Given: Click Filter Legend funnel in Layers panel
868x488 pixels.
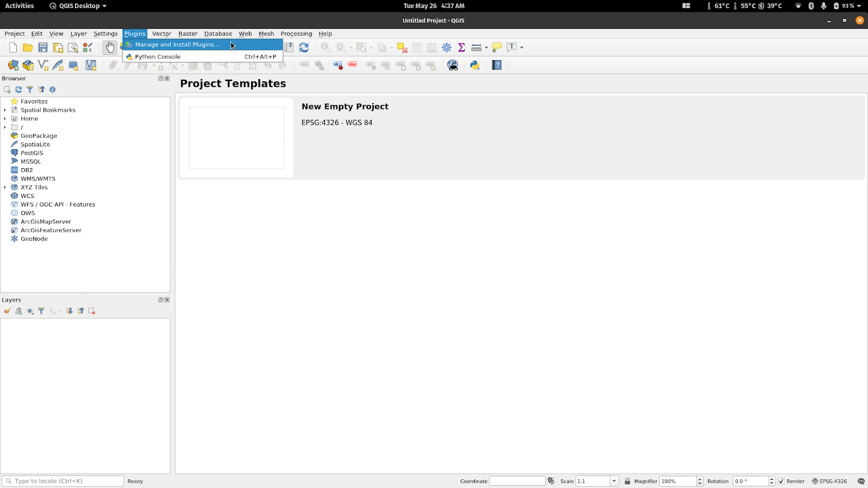Looking at the screenshot, I should [x=41, y=311].
